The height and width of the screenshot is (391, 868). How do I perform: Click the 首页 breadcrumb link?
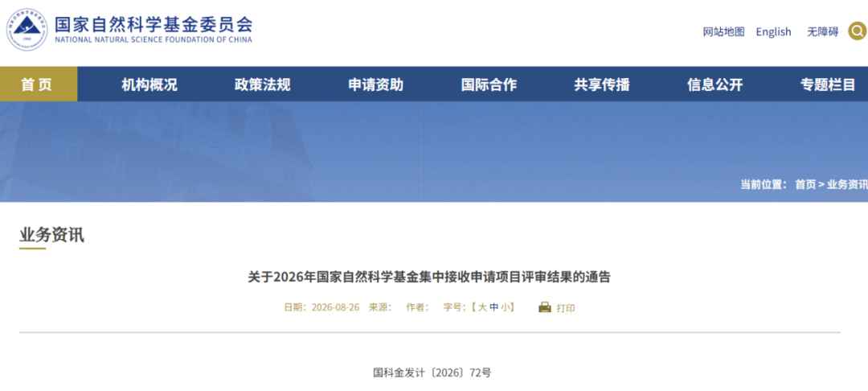805,184
